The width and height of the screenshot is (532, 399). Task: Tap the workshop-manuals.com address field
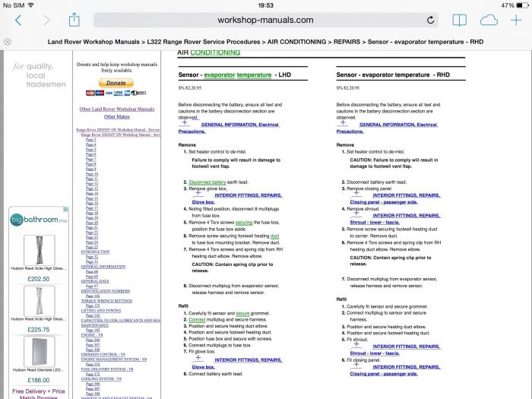click(266, 20)
